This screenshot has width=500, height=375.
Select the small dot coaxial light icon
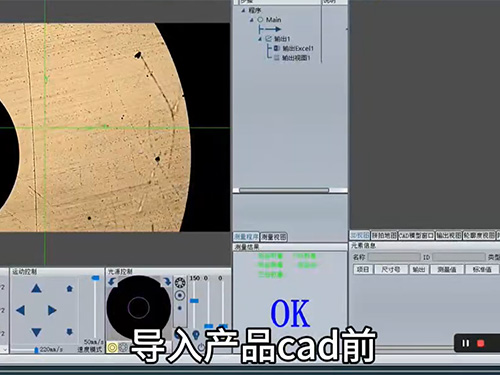(x=180, y=308)
